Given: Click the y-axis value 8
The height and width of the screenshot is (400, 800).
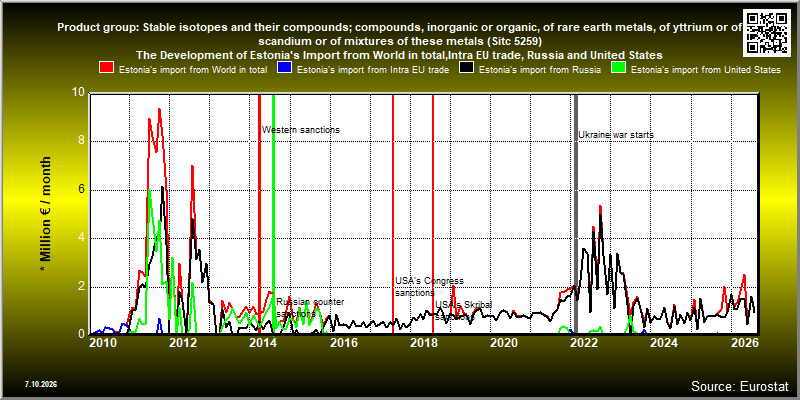Looking at the screenshot, I should (x=82, y=142).
